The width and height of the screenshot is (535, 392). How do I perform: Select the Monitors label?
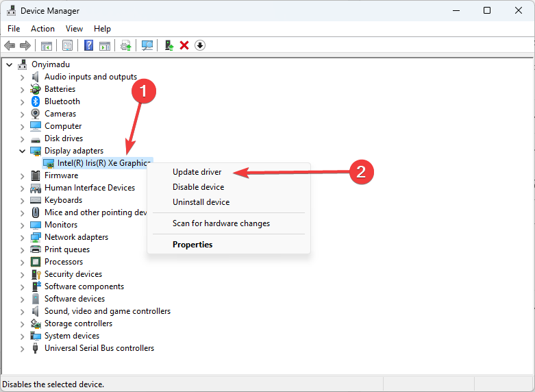61,225
